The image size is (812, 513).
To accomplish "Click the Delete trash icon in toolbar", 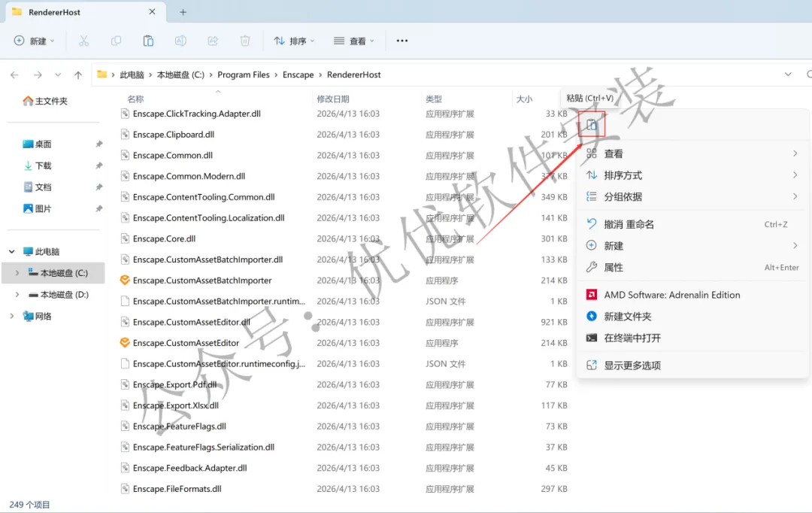I will coord(245,41).
